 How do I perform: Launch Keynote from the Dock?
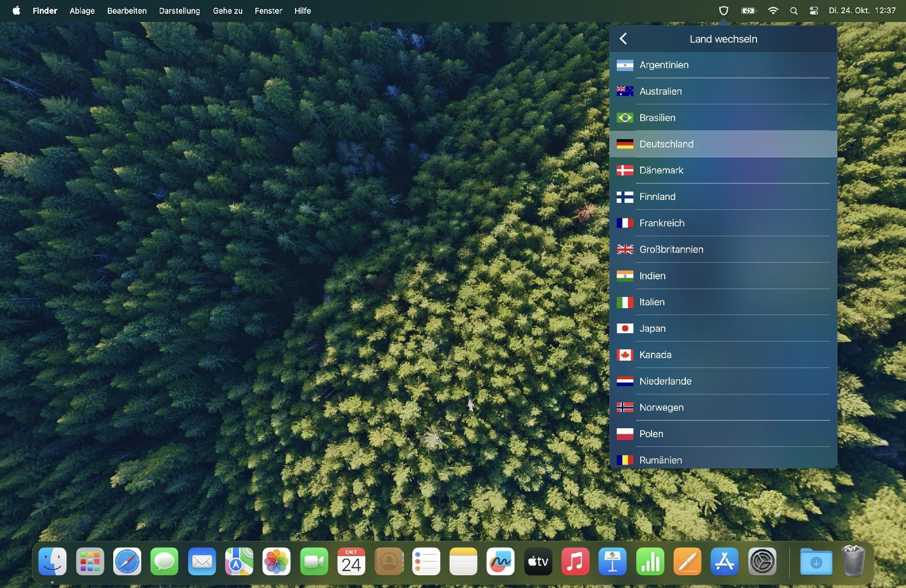pyautogui.click(x=612, y=562)
